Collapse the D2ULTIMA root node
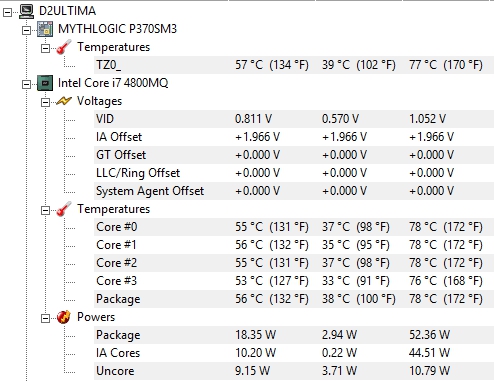 click(7, 13)
